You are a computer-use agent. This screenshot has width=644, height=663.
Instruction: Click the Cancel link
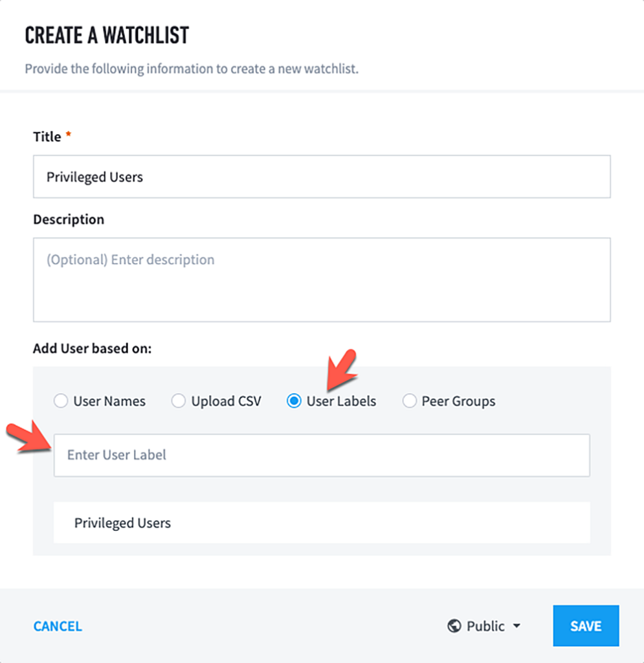[x=57, y=626]
